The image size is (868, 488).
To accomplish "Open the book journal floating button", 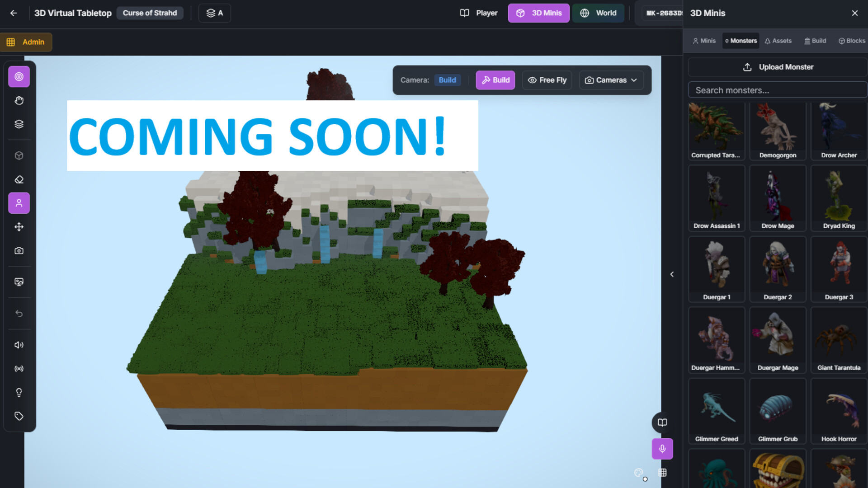I will [x=662, y=422].
